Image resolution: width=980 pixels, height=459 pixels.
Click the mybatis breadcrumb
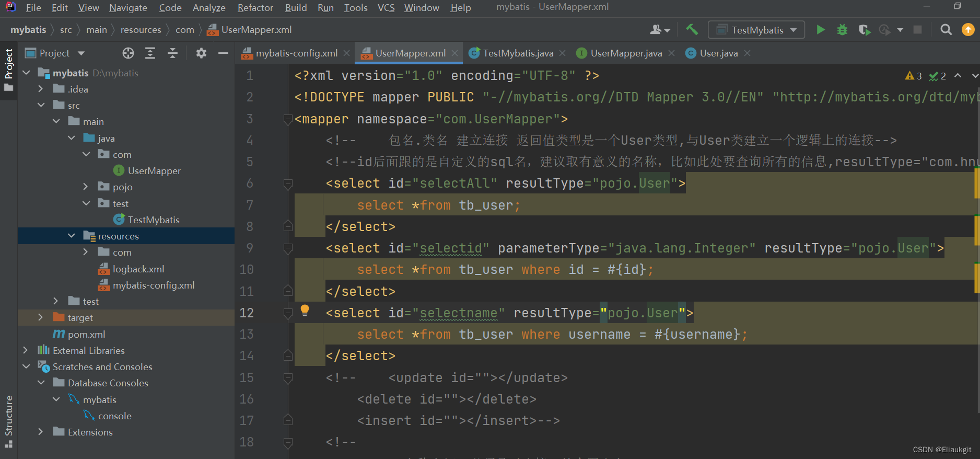coord(28,30)
